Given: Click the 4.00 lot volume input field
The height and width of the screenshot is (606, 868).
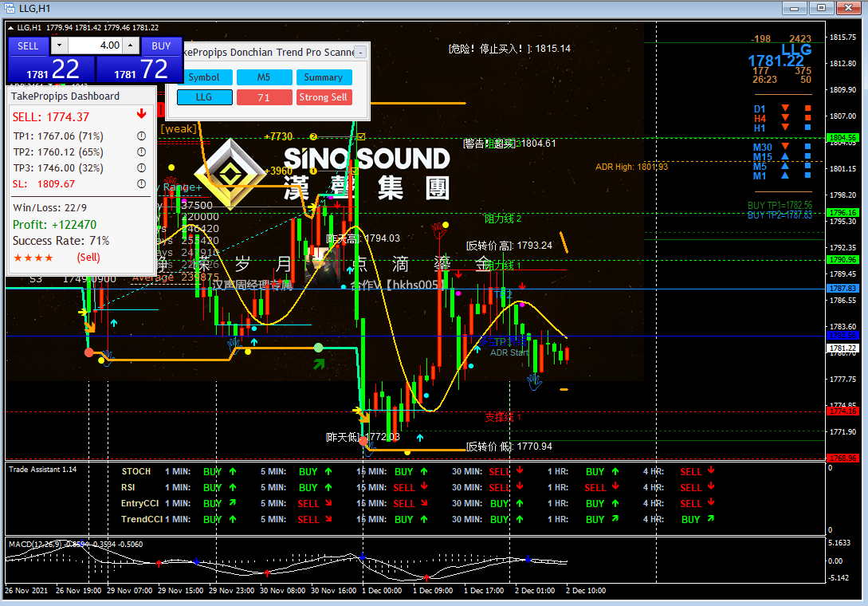Looking at the screenshot, I should pos(95,45).
